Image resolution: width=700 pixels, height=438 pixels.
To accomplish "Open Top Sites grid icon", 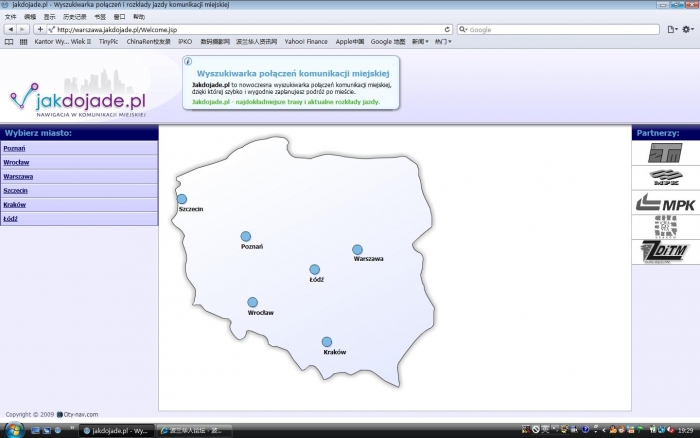I will (x=24, y=42).
